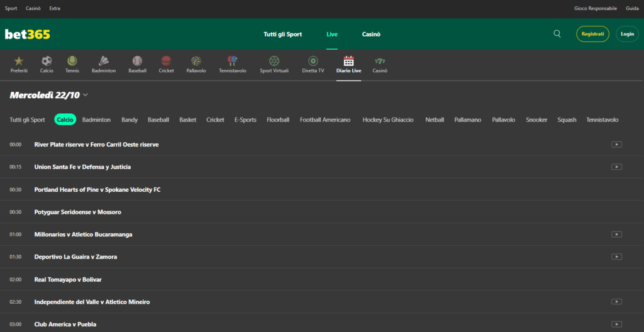
Task: Play the Union Santa Fe live stream
Action: coord(616,167)
